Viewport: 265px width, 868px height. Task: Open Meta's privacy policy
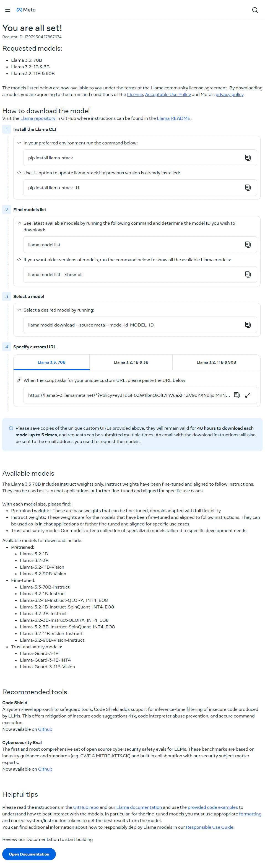pyautogui.click(x=229, y=94)
